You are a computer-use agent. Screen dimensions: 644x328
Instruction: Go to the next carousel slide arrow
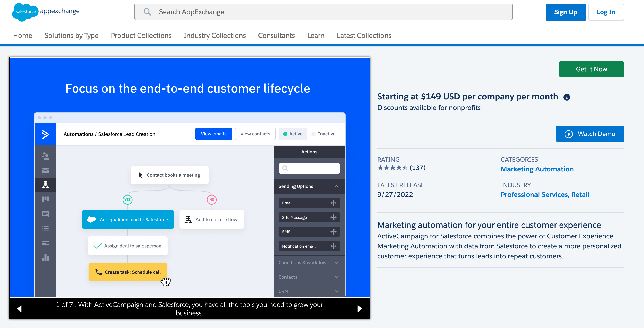point(360,308)
